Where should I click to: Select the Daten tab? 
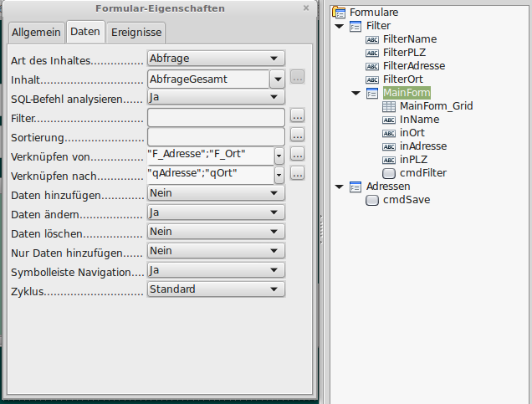coord(85,32)
